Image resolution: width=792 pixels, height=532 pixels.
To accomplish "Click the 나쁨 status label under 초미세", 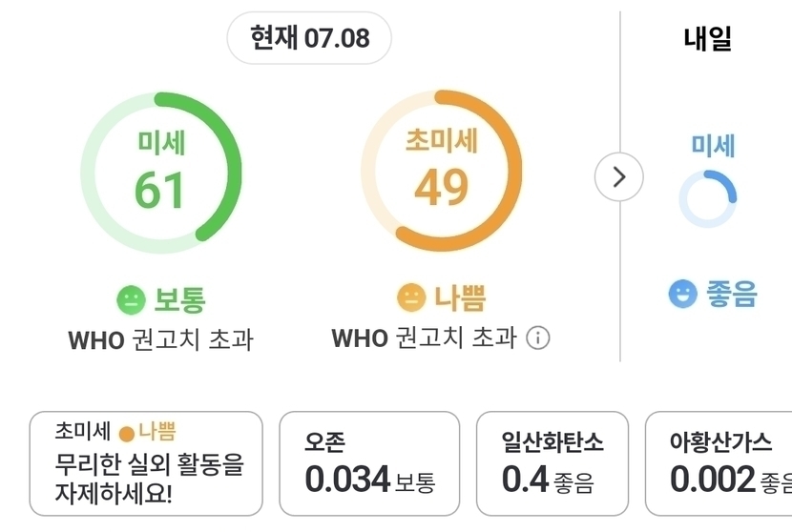I will click(x=460, y=297).
